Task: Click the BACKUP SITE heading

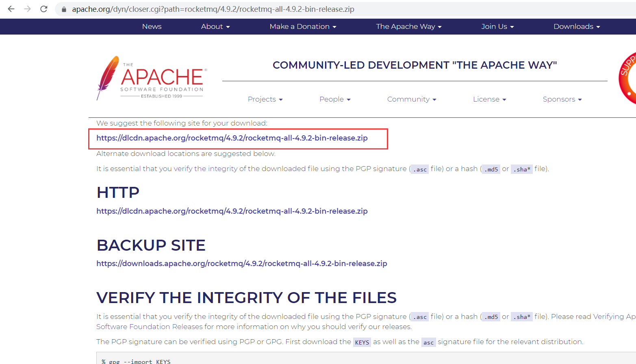Action: (151, 245)
